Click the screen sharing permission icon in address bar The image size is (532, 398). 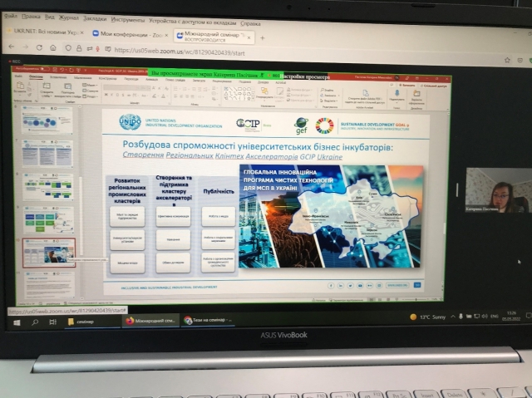click(x=107, y=50)
